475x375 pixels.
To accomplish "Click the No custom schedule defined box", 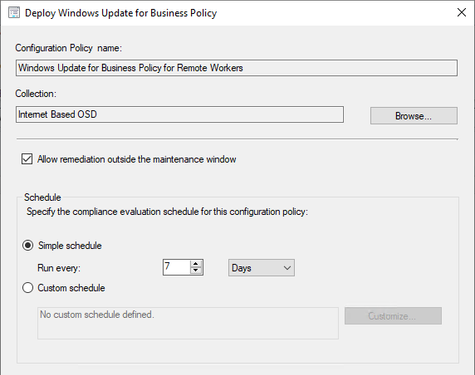I will point(188,323).
